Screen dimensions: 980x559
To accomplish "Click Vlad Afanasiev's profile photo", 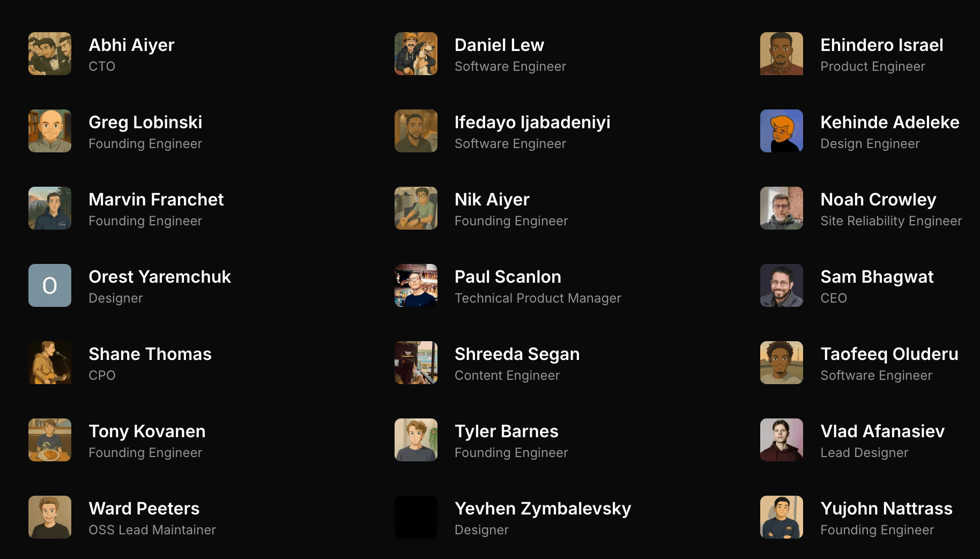I will pos(782,440).
